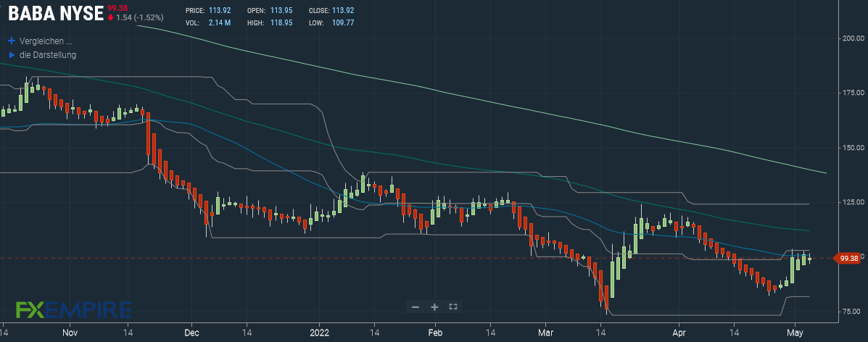Click the 2022 date axis label
Viewport: 868px width, 342px height.
[x=319, y=333]
